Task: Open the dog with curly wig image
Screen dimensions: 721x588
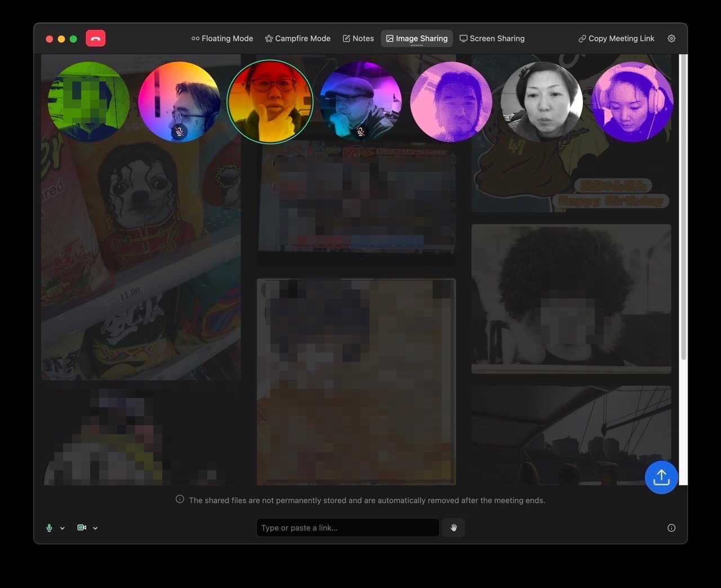Action: pyautogui.click(x=141, y=217)
